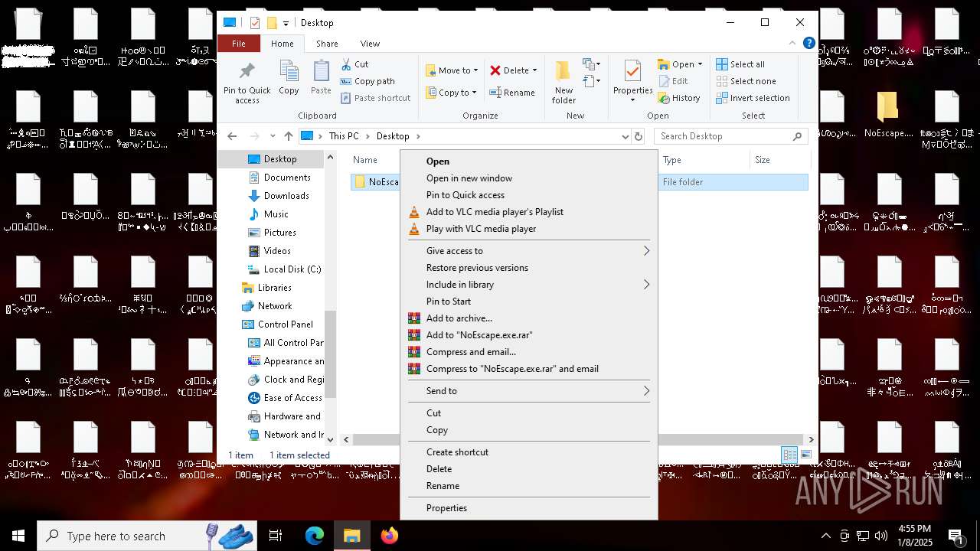This screenshot has width=980, height=551.
Task: Open the Recent locations dropdown arrow
Action: tap(273, 136)
